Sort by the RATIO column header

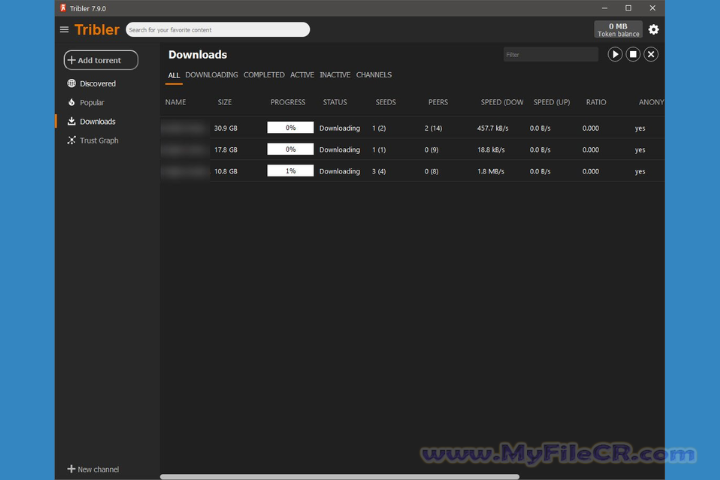point(596,102)
